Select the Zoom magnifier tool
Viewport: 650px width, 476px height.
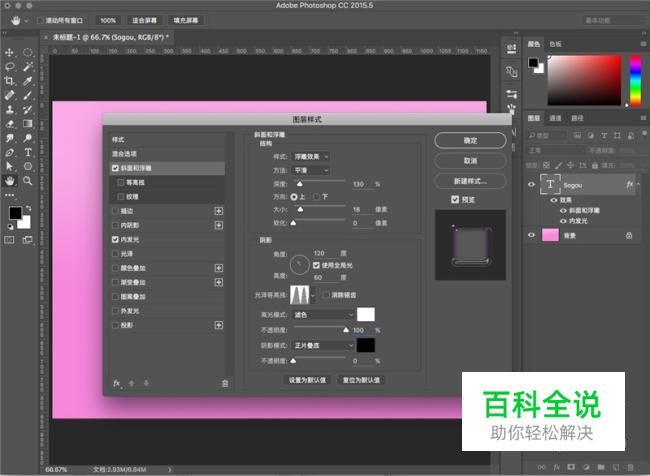tap(27, 181)
